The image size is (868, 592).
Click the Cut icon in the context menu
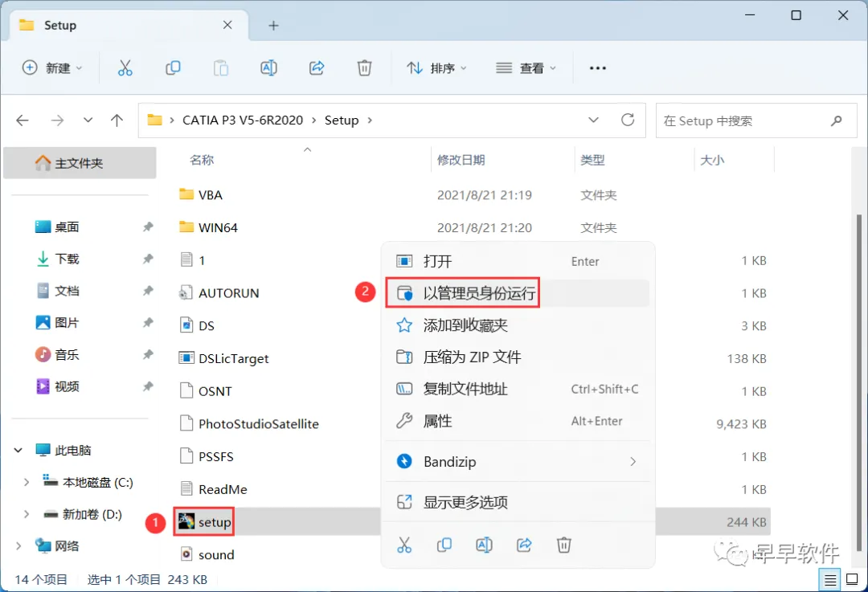[x=404, y=545]
